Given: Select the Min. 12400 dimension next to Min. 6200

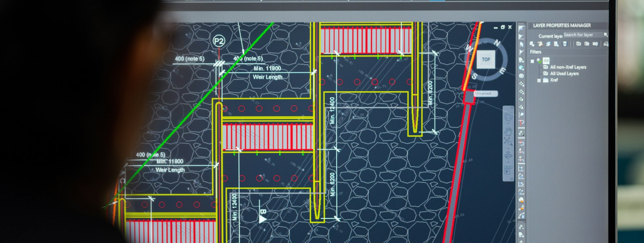Looking at the screenshot, I should pyautogui.click(x=332, y=111).
